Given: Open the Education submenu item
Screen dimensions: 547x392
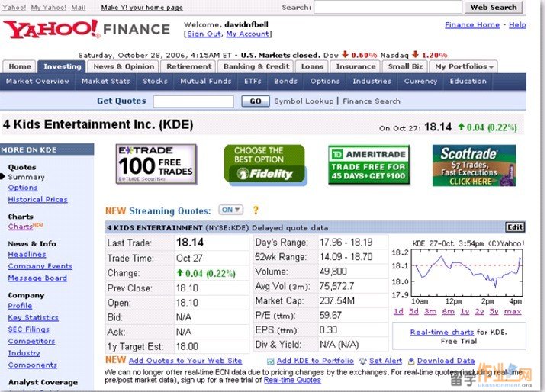Looking at the screenshot, I should (x=468, y=82).
